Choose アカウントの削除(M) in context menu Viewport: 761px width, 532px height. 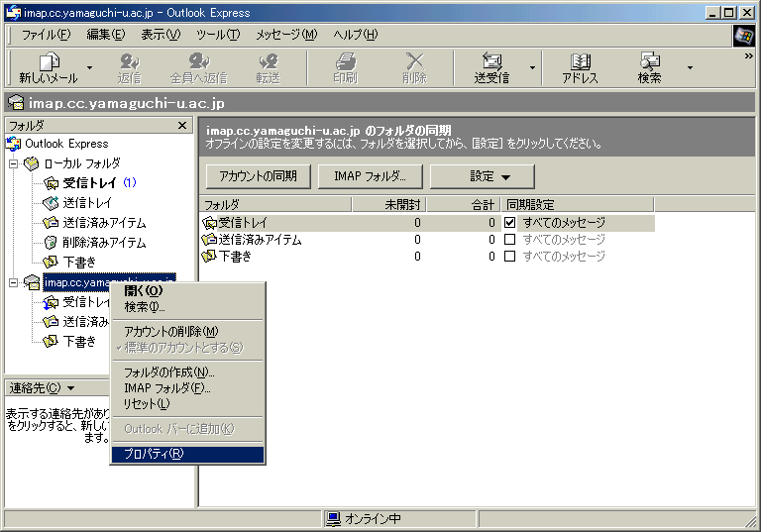[x=188, y=332]
